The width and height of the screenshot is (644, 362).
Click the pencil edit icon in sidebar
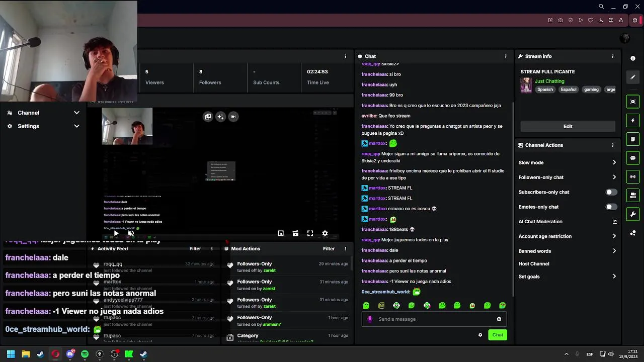(x=633, y=77)
